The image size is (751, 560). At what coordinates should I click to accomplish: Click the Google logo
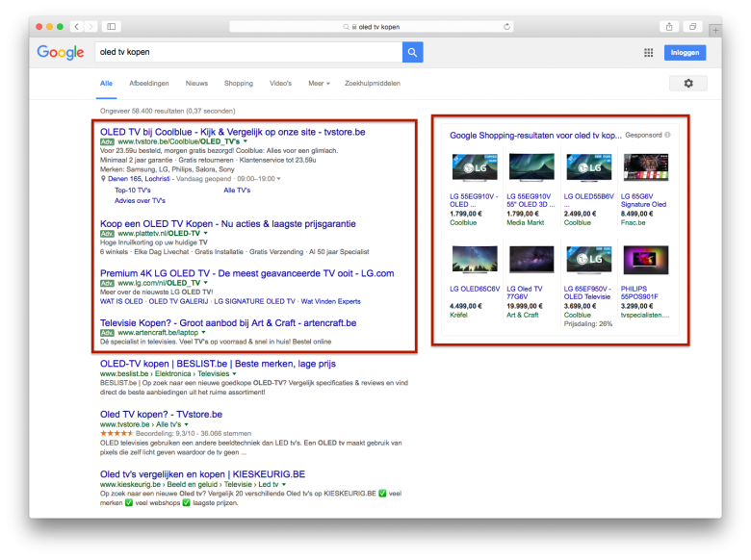61,52
